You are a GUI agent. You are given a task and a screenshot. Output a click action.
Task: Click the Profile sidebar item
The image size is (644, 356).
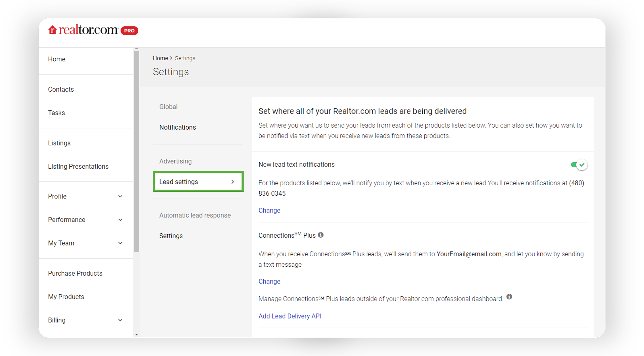57,196
